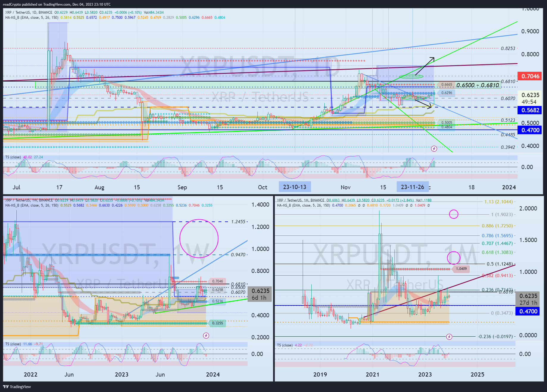This screenshot has height=392, width=547.
Task: Click the 1.2455 level label in weekly chart
Action: point(238,222)
